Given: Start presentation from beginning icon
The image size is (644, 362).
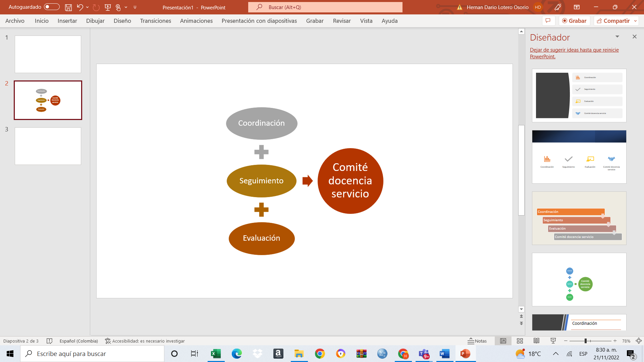Looking at the screenshot, I should click(x=108, y=7).
